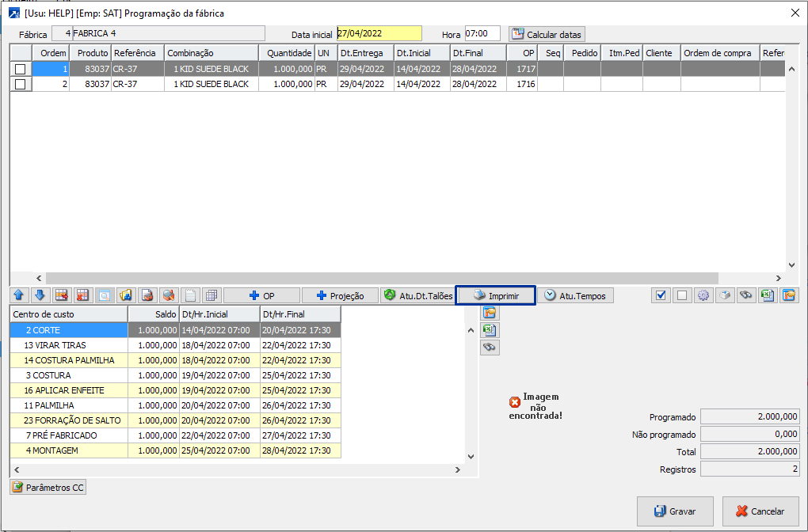Click the blue move-up arrow icon
Viewport: 808px width, 532px height.
19,295
